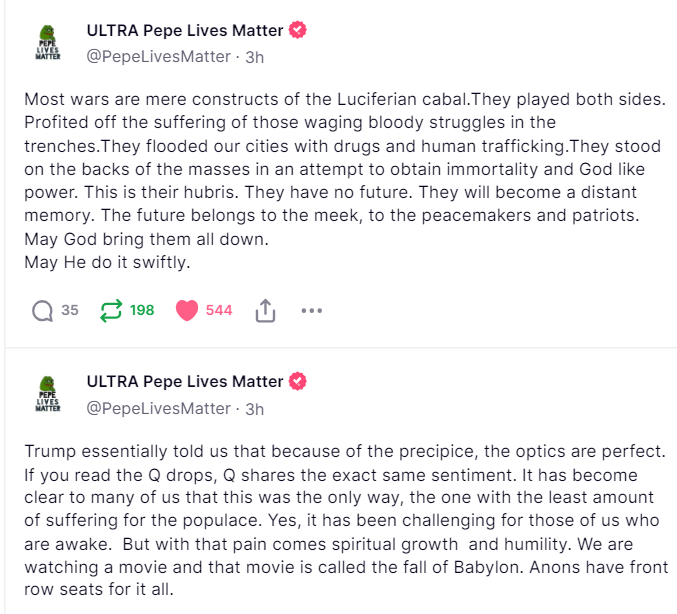Open the post mentioning Q drops
Screen dimensions: 677x614
click(340, 520)
